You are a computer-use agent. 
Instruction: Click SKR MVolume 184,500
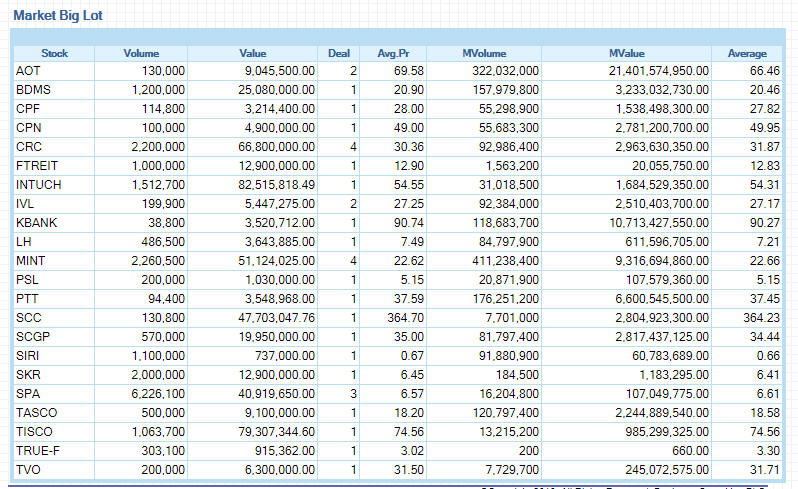(x=518, y=375)
